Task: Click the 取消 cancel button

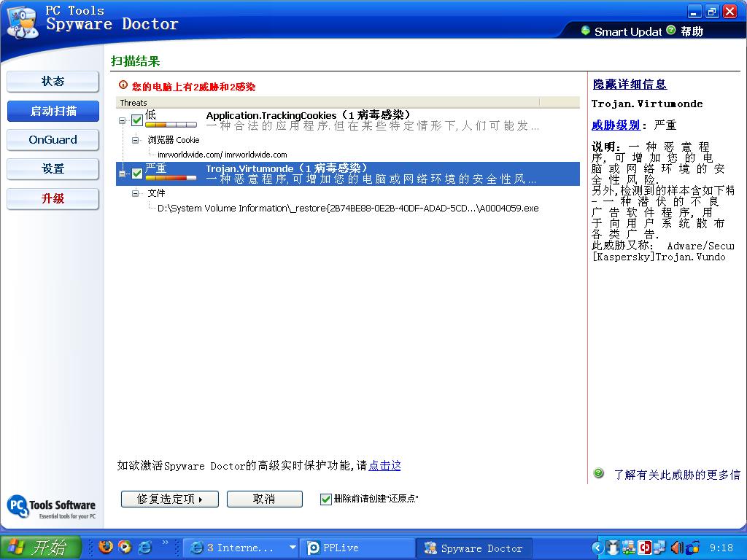Action: point(264,499)
